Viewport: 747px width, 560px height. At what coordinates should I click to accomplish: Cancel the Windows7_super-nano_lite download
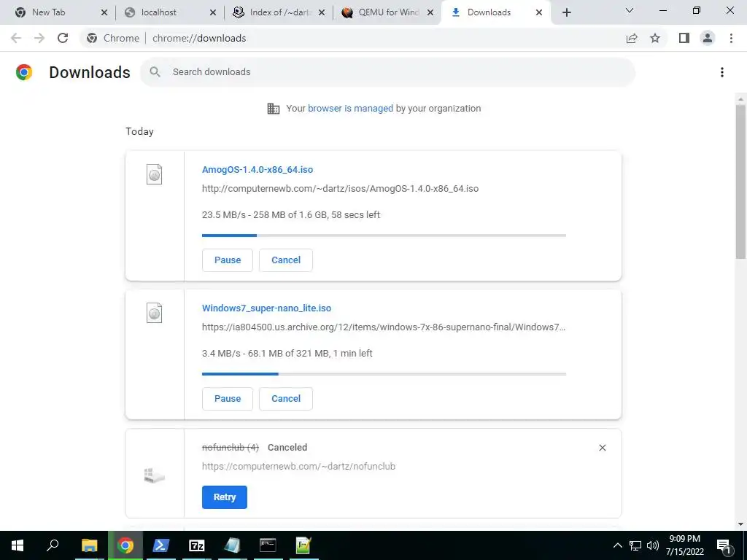(x=286, y=399)
